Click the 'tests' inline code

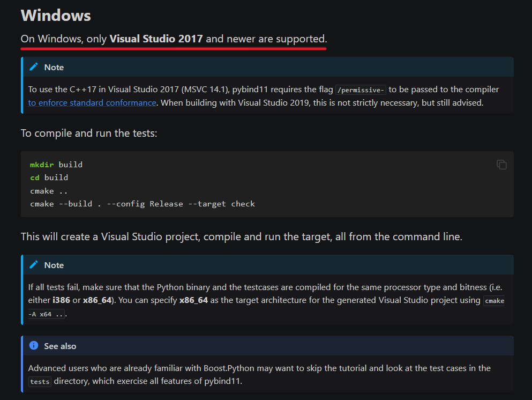pyautogui.click(x=40, y=382)
